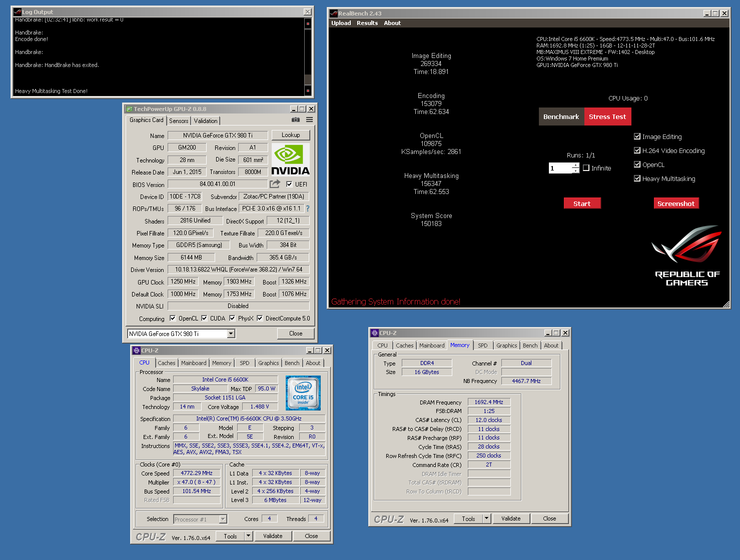Open the Processor #1 selection dropdown

click(223, 519)
